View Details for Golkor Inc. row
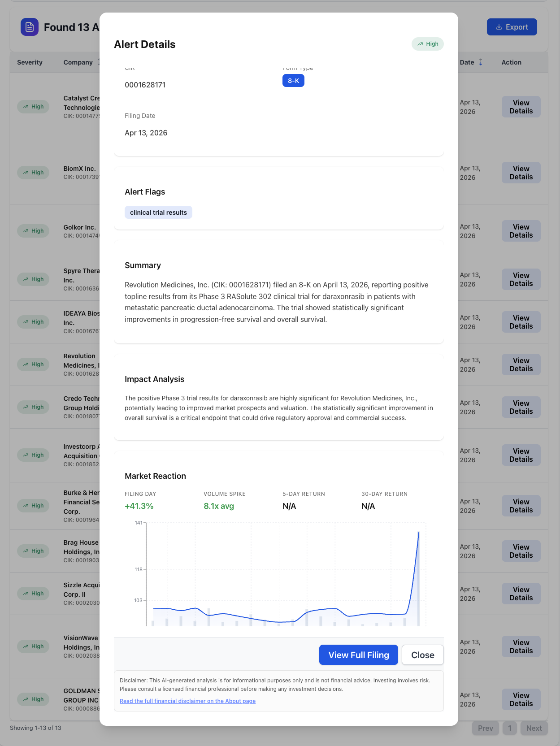560x746 pixels. point(521,231)
